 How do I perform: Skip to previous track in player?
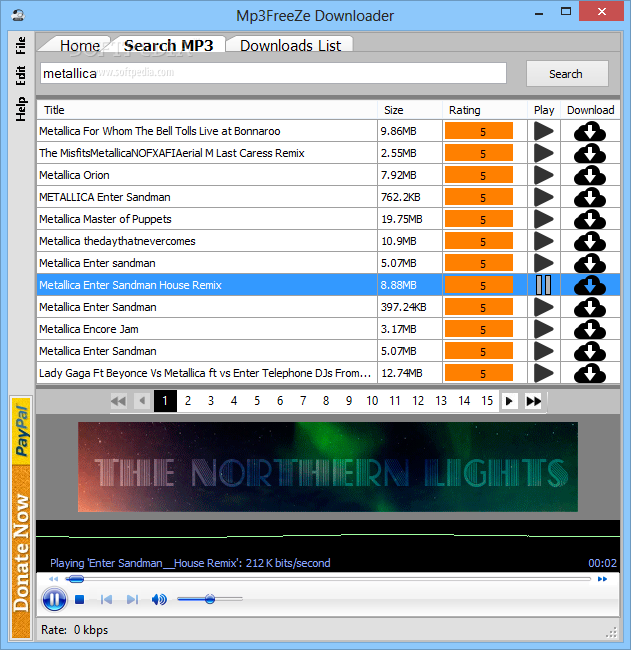click(106, 599)
